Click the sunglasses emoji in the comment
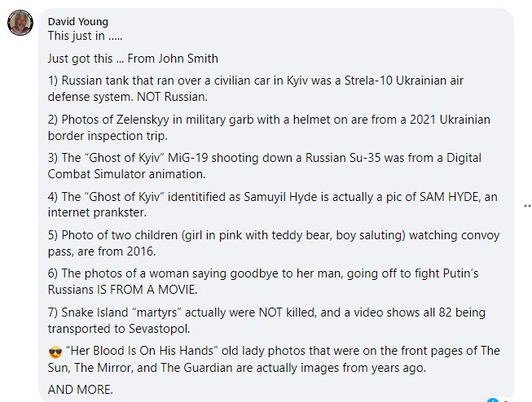532x402 pixels. coord(55,352)
